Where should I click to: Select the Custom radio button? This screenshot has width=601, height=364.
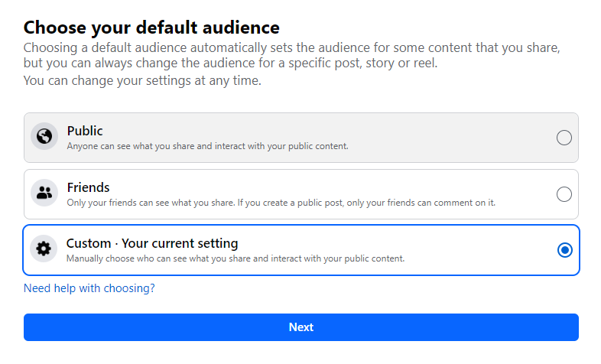(x=565, y=250)
